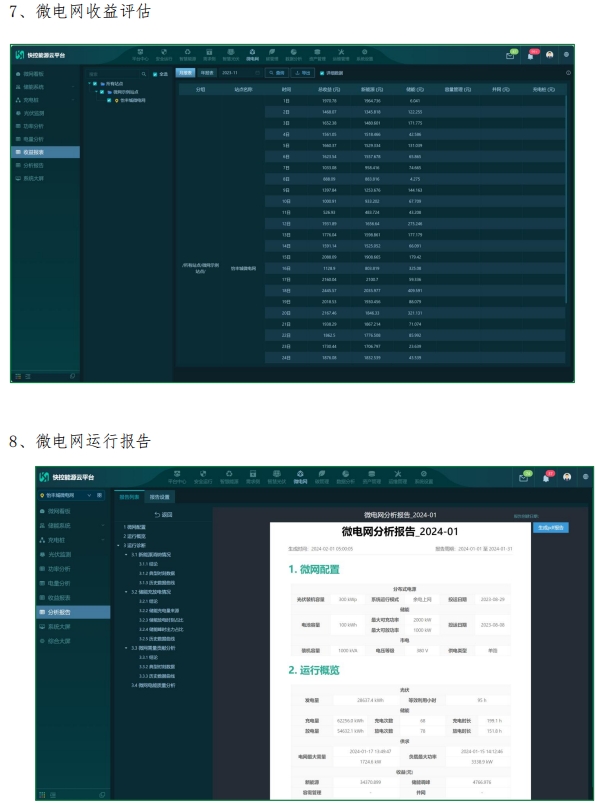The height and width of the screenshot is (805, 597).
Task: Open alarm bell icon in lower screenshot
Action: coord(547,477)
